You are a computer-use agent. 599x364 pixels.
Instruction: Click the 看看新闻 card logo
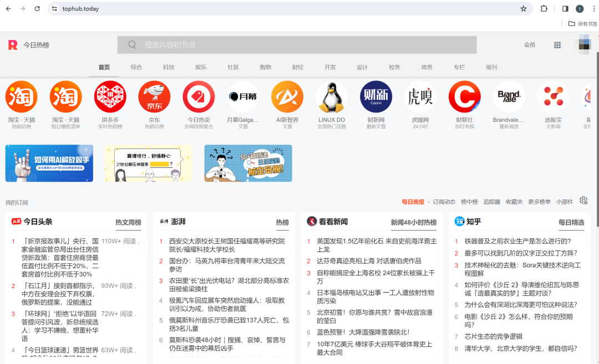tap(312, 221)
